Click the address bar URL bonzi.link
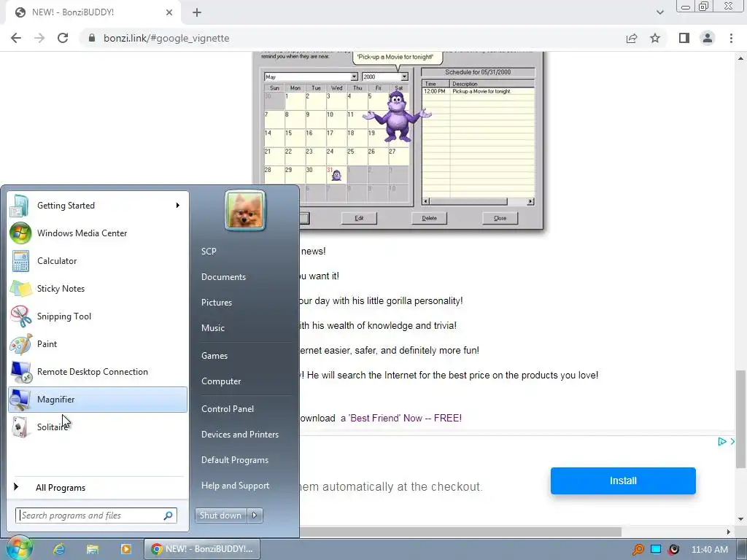 (167, 38)
